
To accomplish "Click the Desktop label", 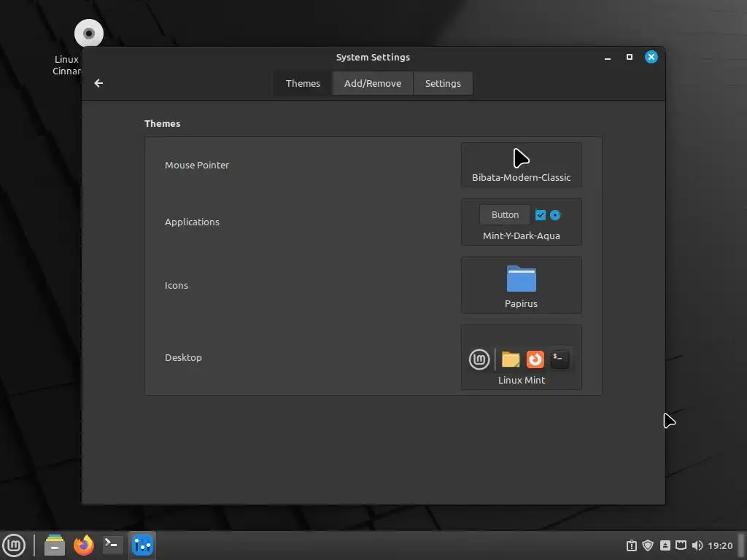I will pyautogui.click(x=183, y=357).
